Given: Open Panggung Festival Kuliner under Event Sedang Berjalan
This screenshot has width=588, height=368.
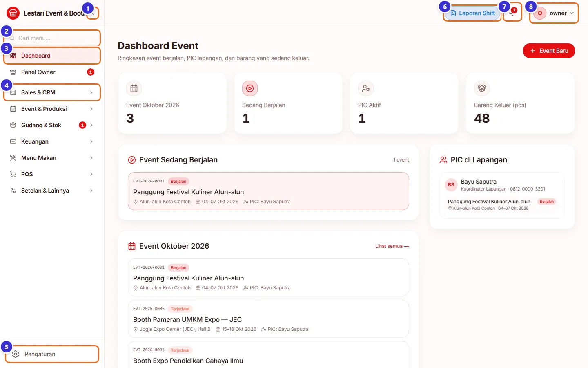Looking at the screenshot, I should click(x=268, y=191).
